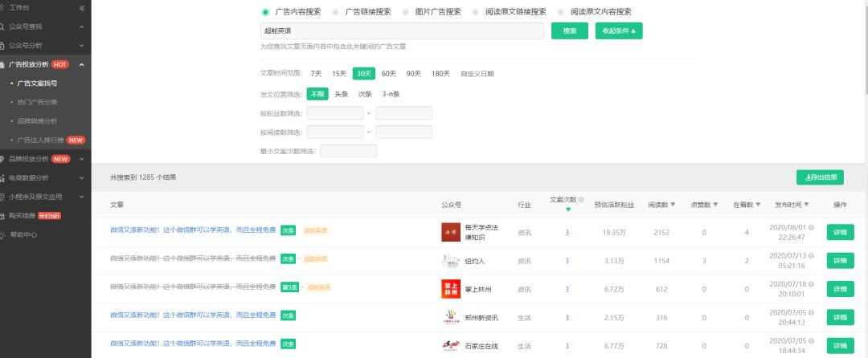
Task: Sort by 发布时间 arrow
Action: [x=807, y=205]
